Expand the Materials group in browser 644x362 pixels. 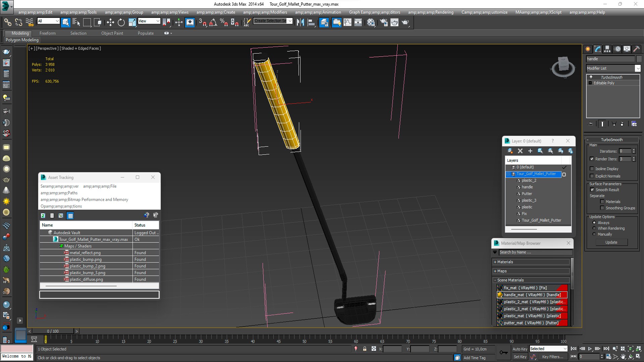(x=531, y=262)
